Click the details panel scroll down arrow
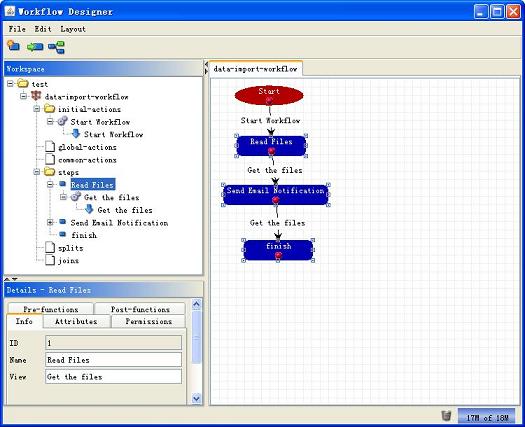Viewport: 525px width, 427px height. pyautogui.click(x=197, y=399)
